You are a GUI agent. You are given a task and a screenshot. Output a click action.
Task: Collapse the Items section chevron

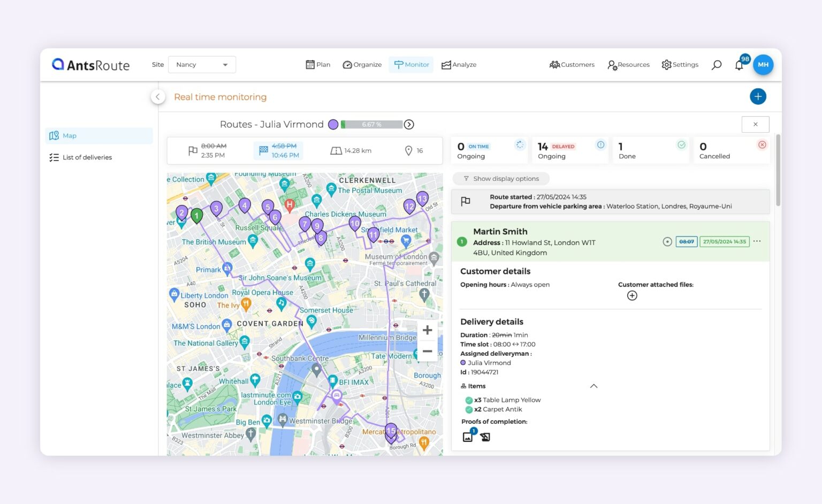tap(593, 386)
